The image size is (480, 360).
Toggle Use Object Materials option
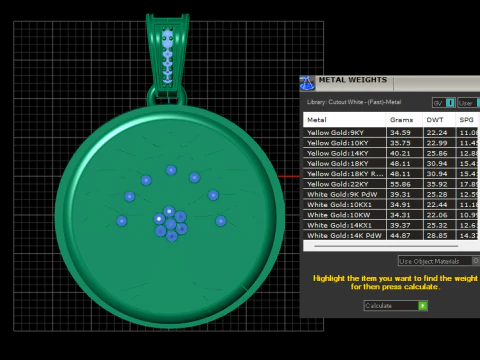(x=439, y=261)
